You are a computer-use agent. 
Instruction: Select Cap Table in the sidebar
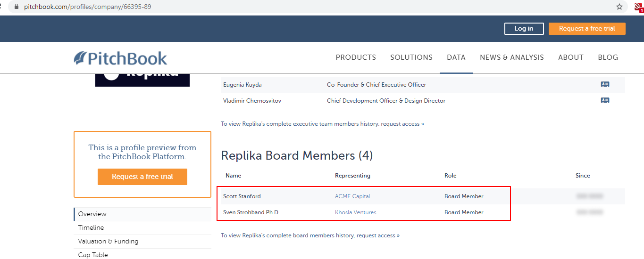(x=142, y=255)
